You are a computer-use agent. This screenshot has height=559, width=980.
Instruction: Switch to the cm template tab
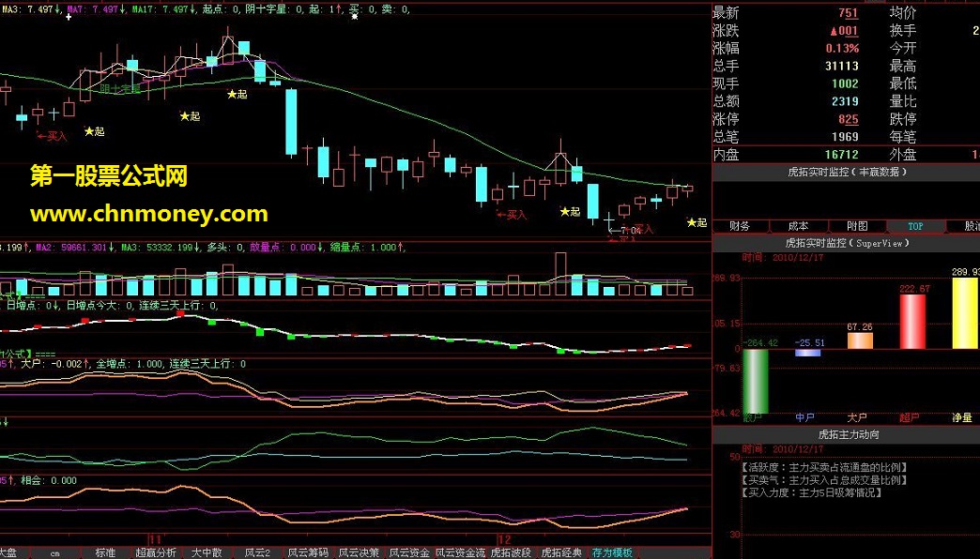(55, 553)
